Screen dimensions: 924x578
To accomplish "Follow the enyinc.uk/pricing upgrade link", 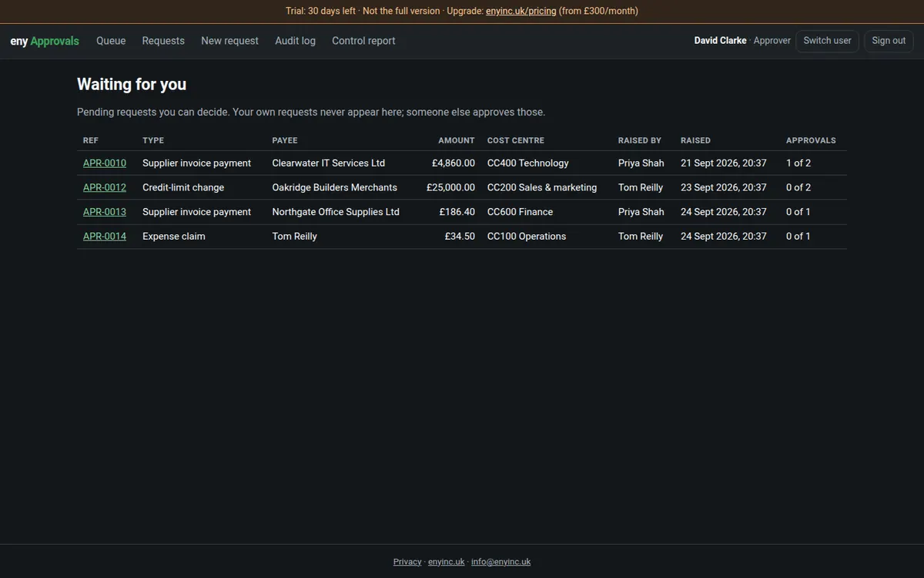I will 521,11.
